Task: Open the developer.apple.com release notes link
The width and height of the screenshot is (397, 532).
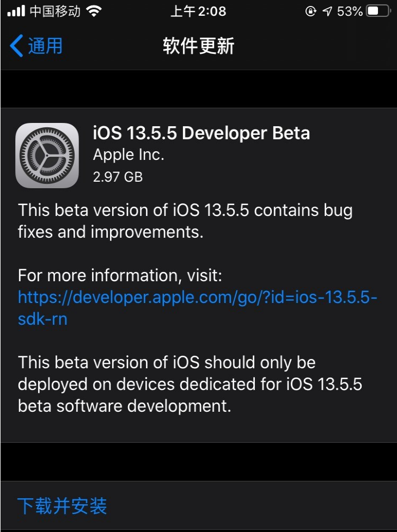Action: [x=196, y=297]
